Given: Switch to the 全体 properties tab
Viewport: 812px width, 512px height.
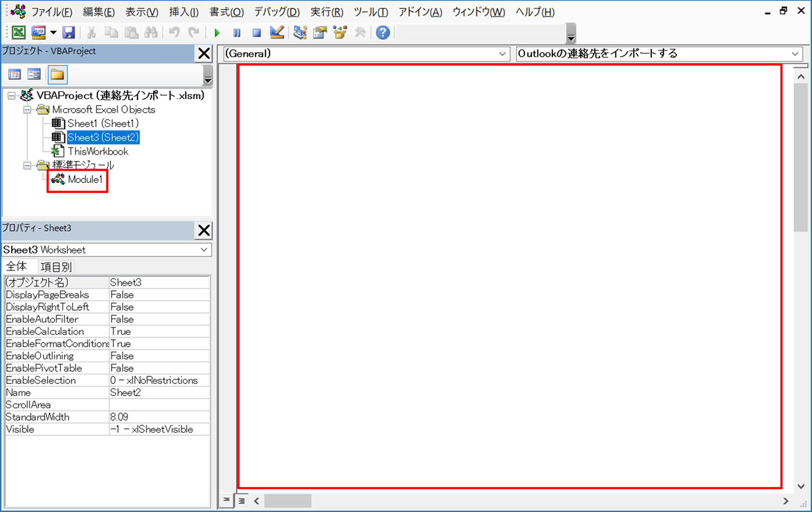Looking at the screenshot, I should (x=16, y=267).
